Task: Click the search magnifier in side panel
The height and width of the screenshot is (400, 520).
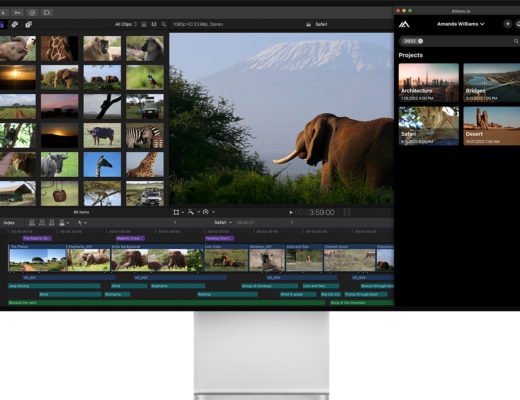Action: pyautogui.click(x=516, y=41)
